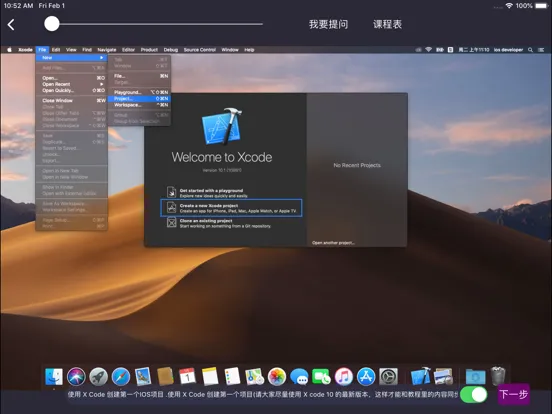
Task: Open Notes in the Dock
Action: point(210,377)
